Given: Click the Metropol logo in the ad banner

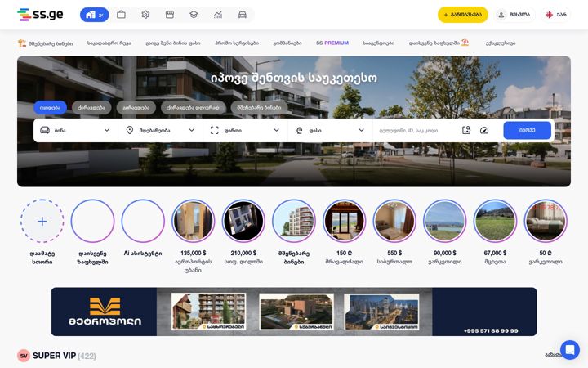Looking at the screenshot, I should tap(105, 312).
